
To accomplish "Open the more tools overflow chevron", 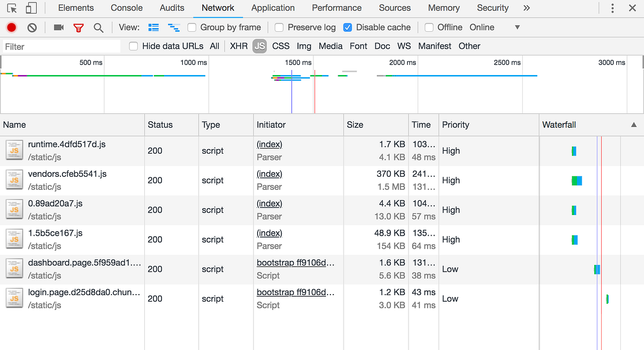I will tap(526, 8).
